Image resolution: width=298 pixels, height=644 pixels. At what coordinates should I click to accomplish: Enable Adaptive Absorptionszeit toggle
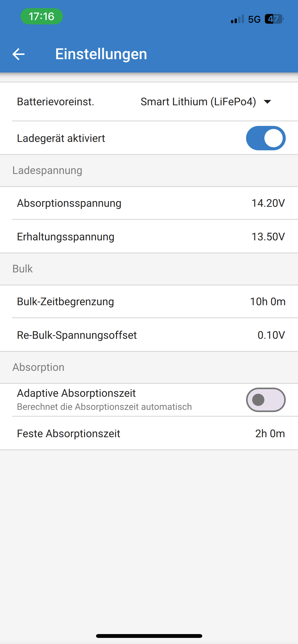coord(266,400)
